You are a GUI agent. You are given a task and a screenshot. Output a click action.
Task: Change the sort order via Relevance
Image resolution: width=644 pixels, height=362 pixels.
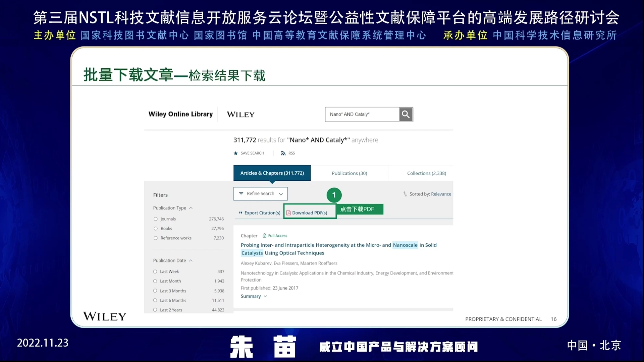coord(441,194)
